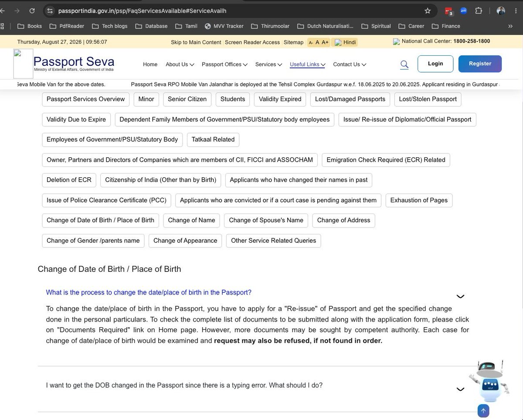
Task: Open the MVV Tracker bookmark
Action: pyautogui.click(x=224, y=26)
